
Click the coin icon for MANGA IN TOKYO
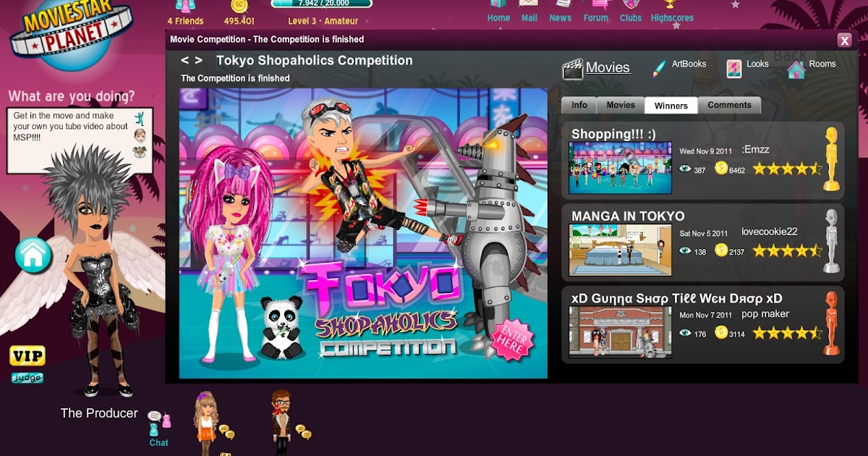pyautogui.click(x=720, y=250)
